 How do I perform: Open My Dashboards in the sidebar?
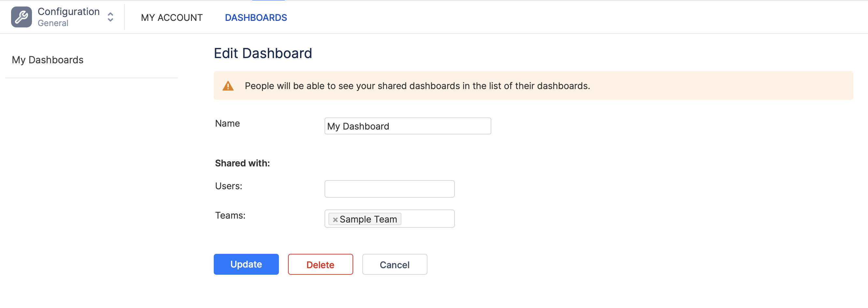pos(48,60)
